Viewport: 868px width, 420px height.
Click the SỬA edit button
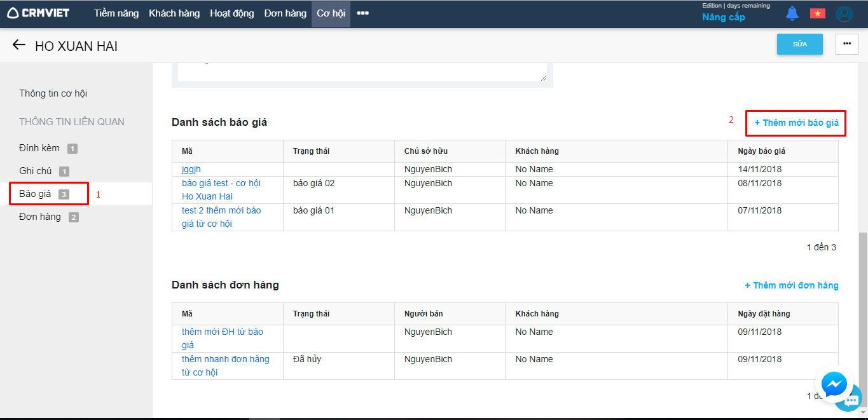point(799,44)
